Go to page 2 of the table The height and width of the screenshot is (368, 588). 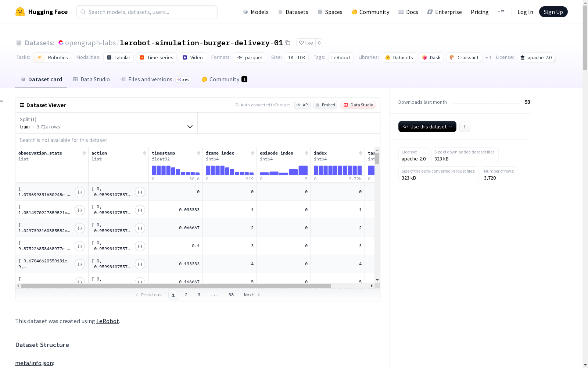click(x=186, y=295)
